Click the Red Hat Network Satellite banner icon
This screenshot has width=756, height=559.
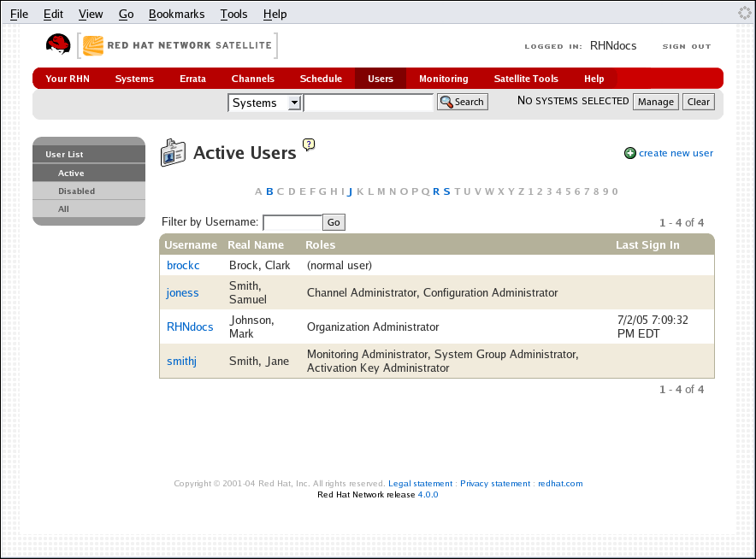(x=93, y=46)
